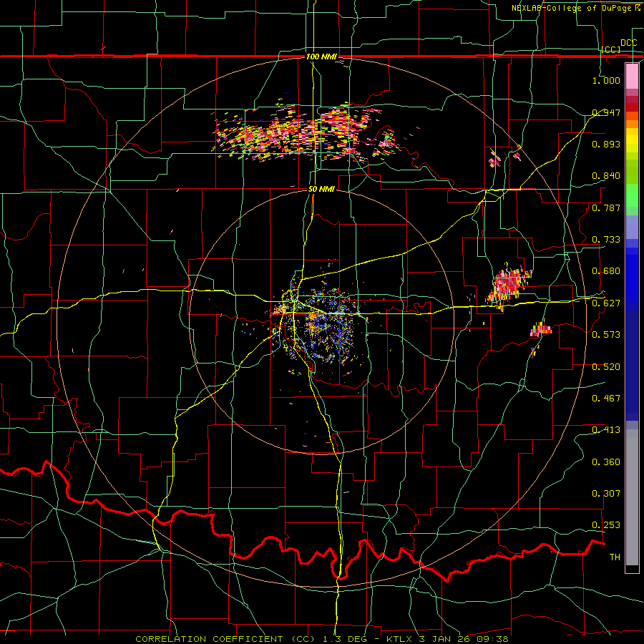
Task: Click the 100 NMI range ring label
Action: (x=321, y=57)
